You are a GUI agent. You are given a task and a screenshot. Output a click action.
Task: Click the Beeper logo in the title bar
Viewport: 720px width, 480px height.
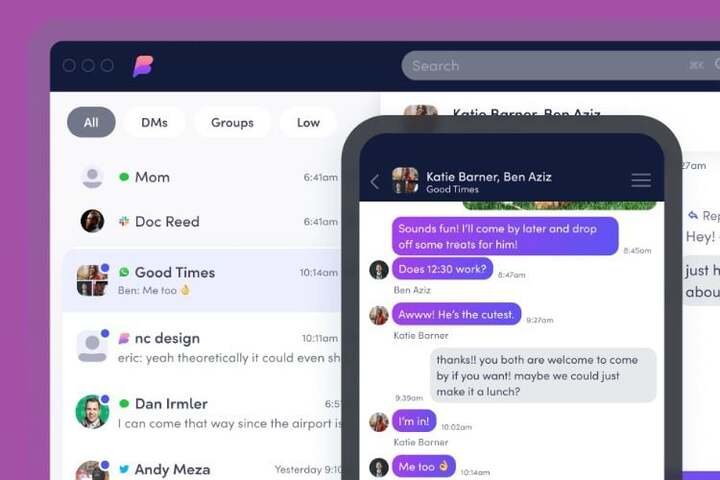(143, 66)
